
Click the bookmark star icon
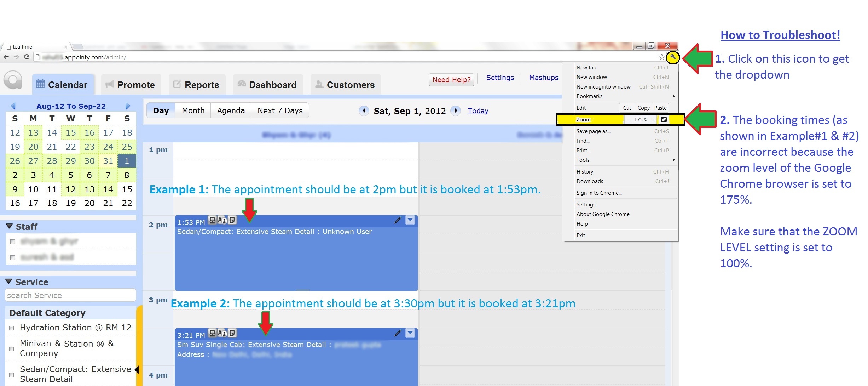(661, 57)
